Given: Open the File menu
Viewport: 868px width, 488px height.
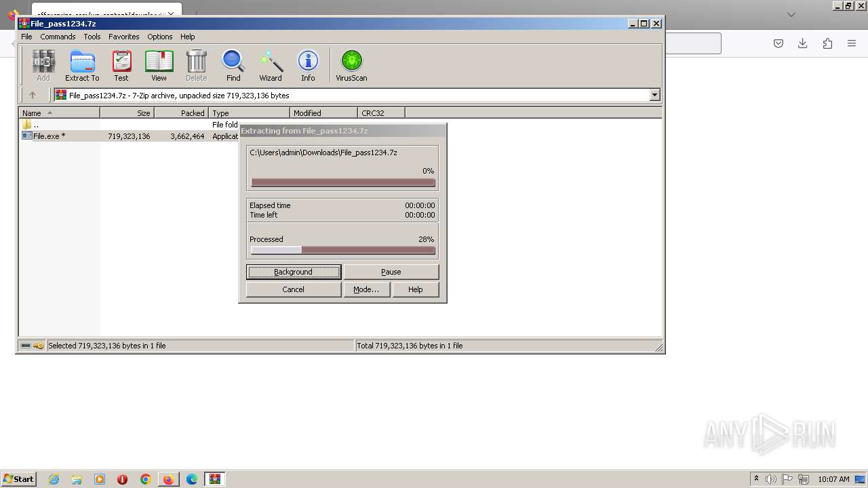Looking at the screenshot, I should [26, 37].
